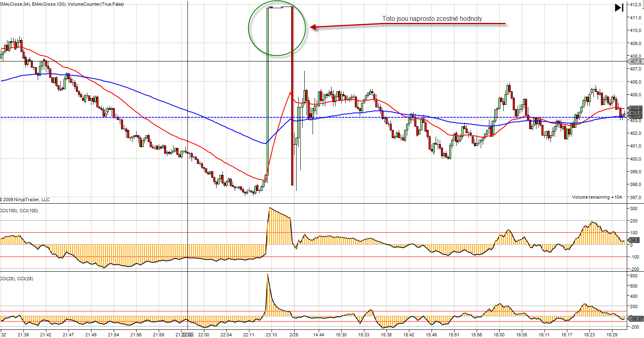Click the 15:46 time axis label
Viewport: 644px width, 338px height.
(432, 335)
